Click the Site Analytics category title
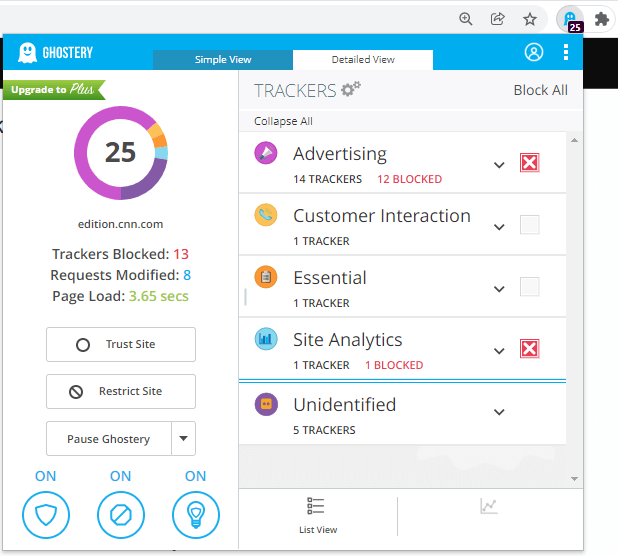Screen dimensions: 618x556 [348, 340]
